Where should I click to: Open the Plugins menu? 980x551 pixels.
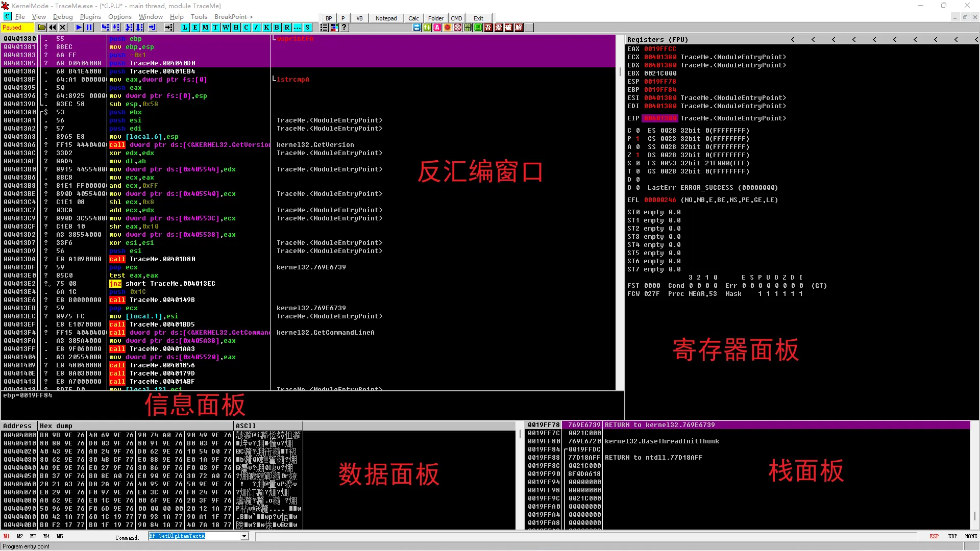click(x=90, y=17)
